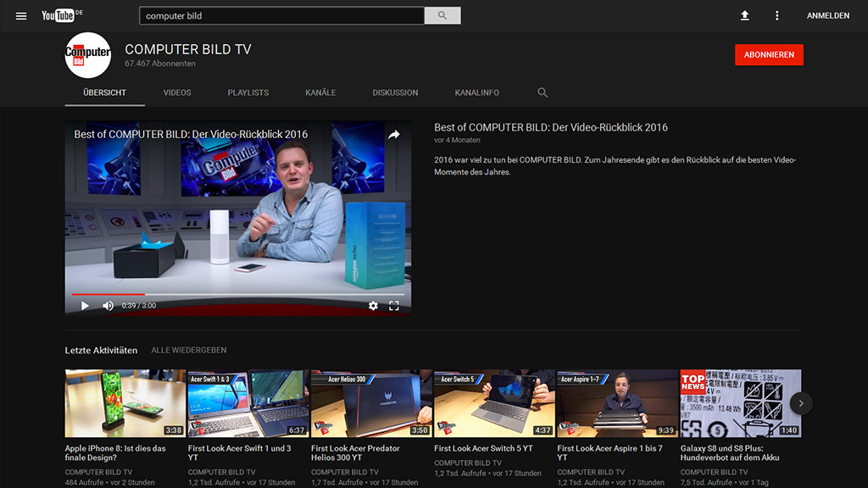The height and width of the screenshot is (488, 868).
Task: Share the featured video with arrow icon
Action: (393, 135)
